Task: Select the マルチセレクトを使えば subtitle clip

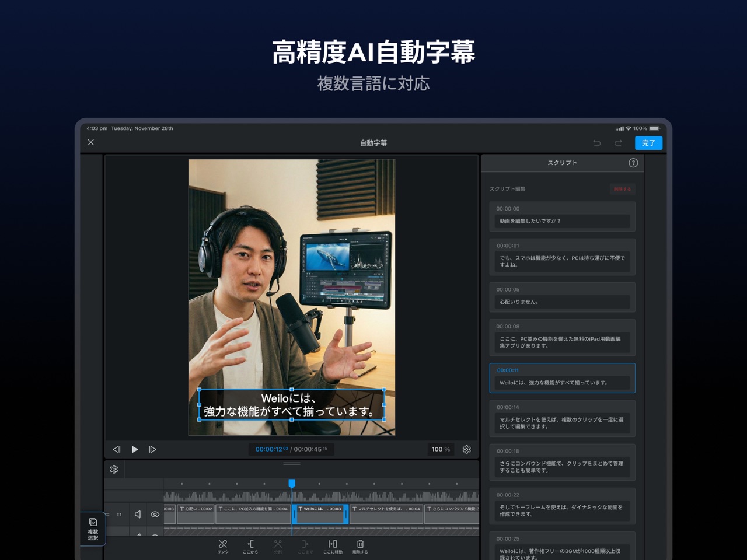Action: (386, 514)
